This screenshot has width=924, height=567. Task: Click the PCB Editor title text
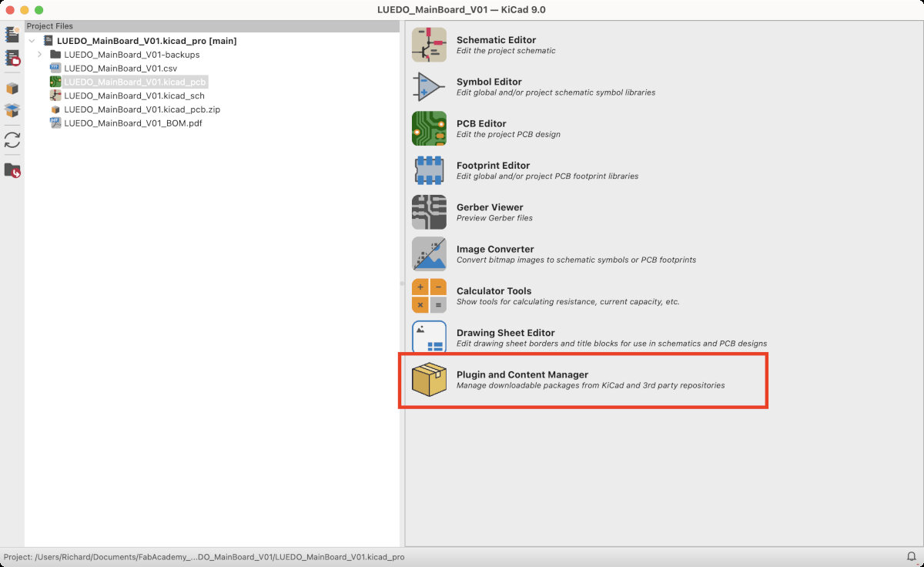481,123
